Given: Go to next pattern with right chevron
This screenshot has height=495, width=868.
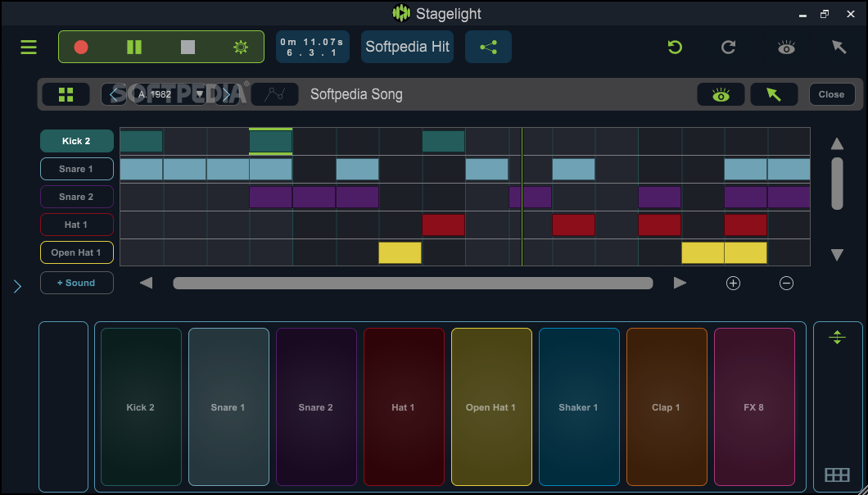Looking at the screenshot, I should click(x=226, y=94).
